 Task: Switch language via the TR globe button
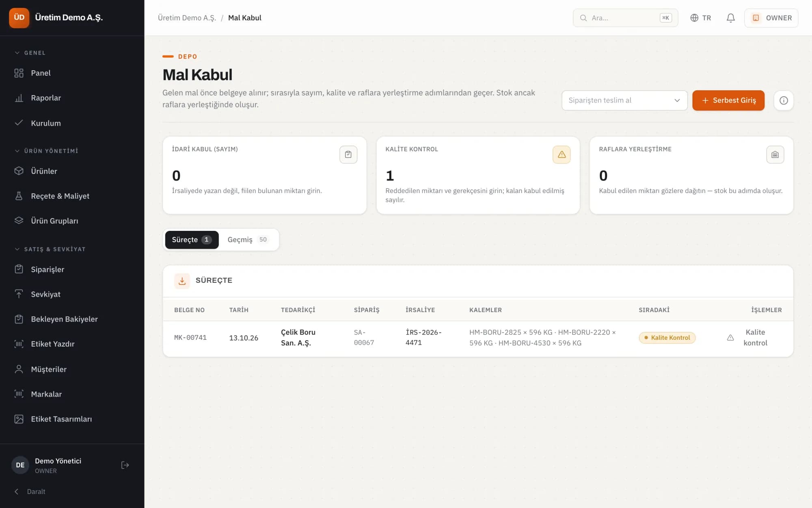[x=701, y=18]
